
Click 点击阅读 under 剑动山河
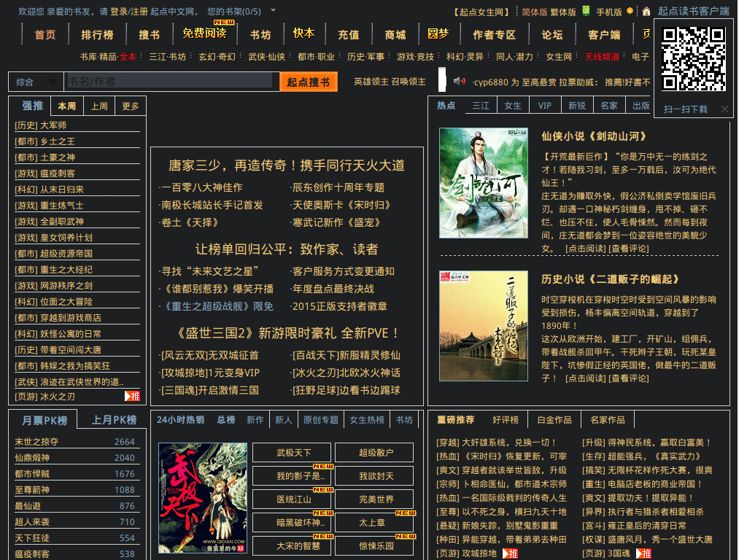point(586,249)
